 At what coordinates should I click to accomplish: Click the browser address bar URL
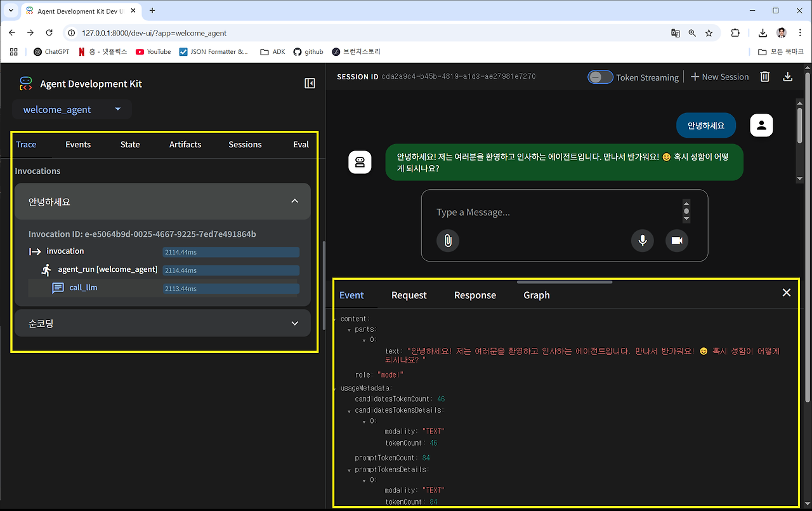click(154, 33)
